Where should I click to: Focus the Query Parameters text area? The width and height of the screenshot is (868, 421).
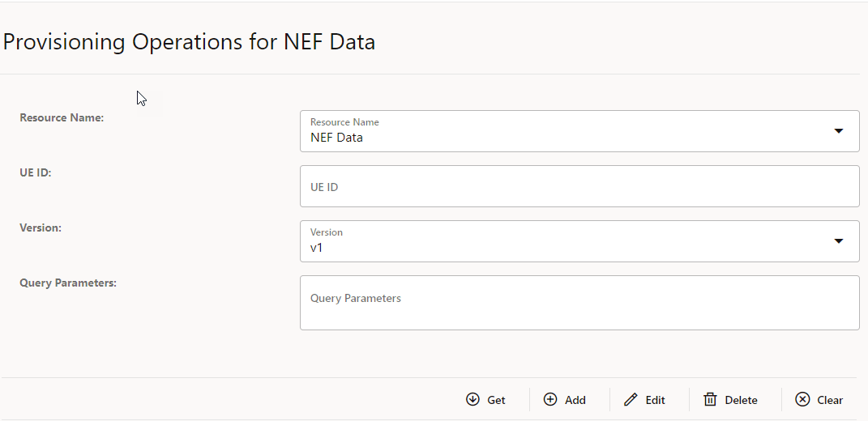click(579, 303)
